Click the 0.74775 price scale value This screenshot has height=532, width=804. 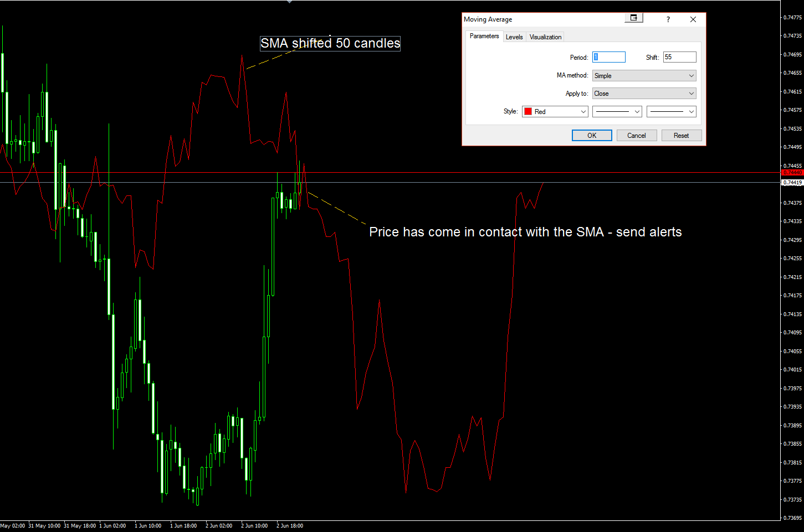point(793,18)
